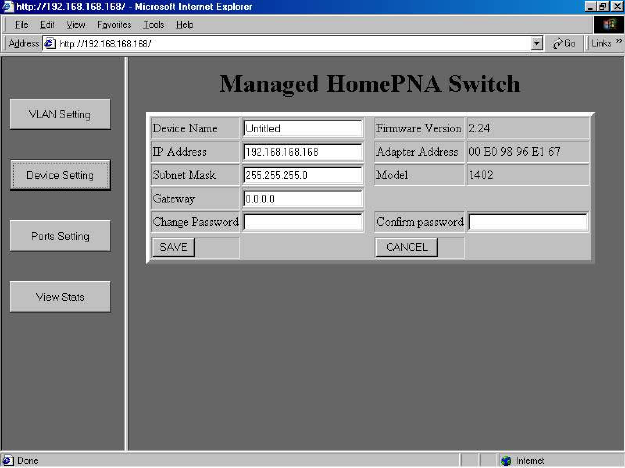Image resolution: width=625 pixels, height=468 pixels.
Task: Open the File menu
Action: 21,24
